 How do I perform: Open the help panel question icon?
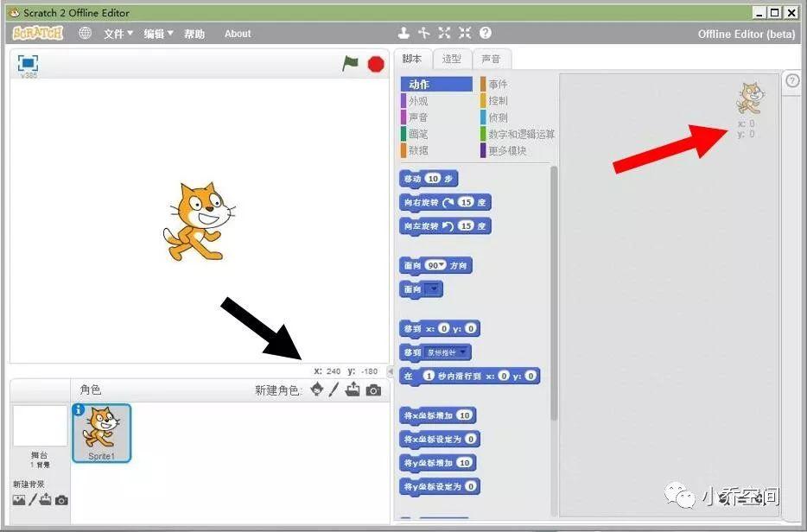792,81
